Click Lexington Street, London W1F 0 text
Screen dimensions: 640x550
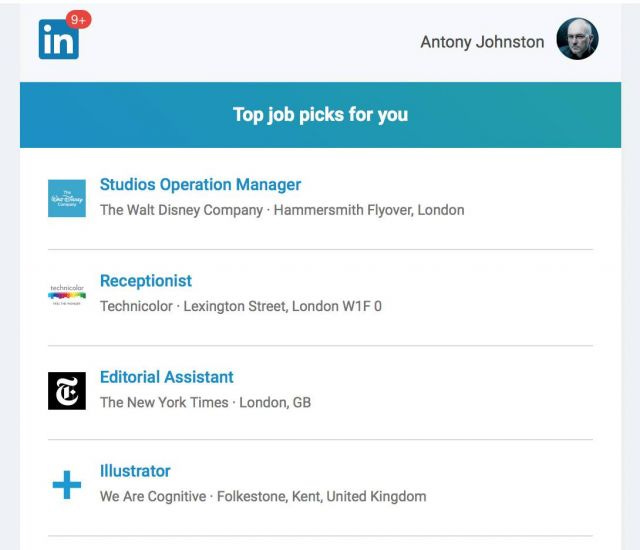(282, 306)
